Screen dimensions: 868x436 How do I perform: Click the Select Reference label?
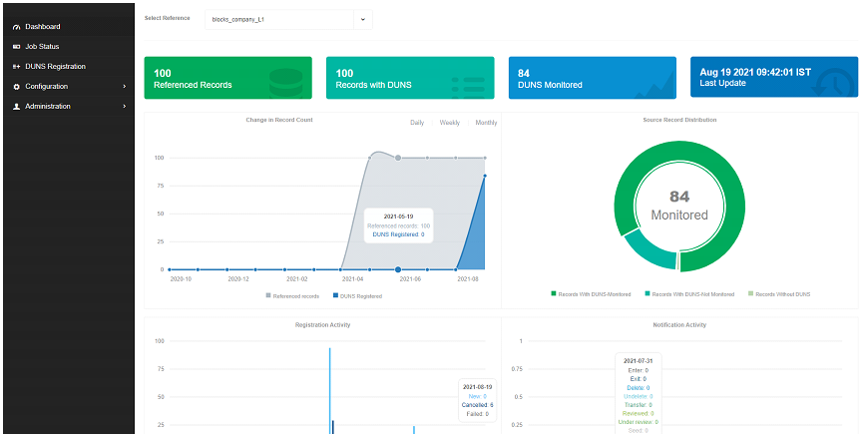pyautogui.click(x=168, y=18)
